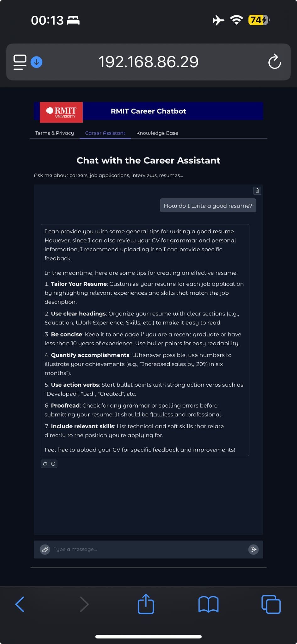The image size is (297, 644).
Task: Click the Type a message input field
Action: pos(148,549)
